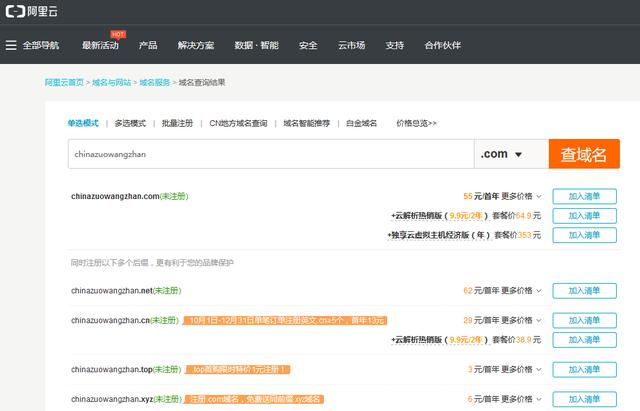Expand 更多价格 for the .top domain
640x411 pixels.
point(521,369)
